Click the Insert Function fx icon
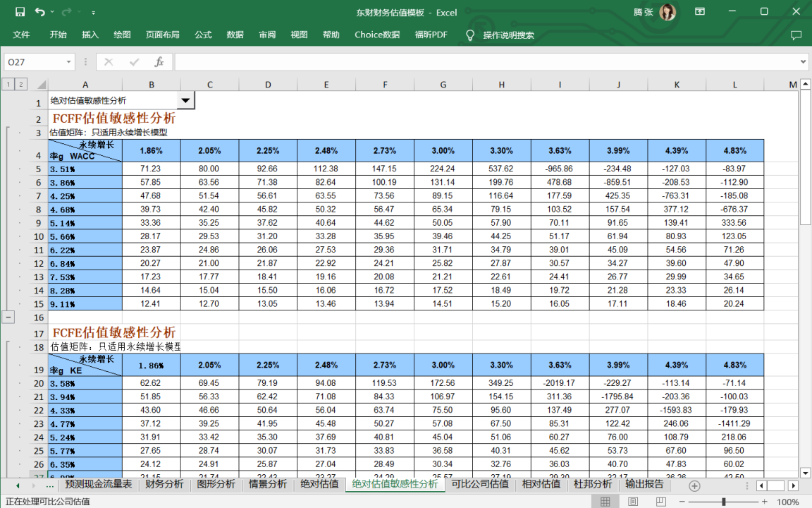This screenshot has width=812, height=508. tap(159, 62)
